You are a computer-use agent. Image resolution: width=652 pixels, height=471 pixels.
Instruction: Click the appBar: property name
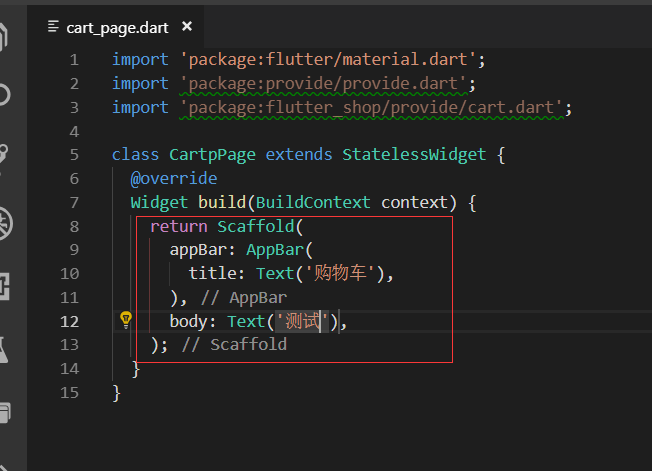coord(203,250)
